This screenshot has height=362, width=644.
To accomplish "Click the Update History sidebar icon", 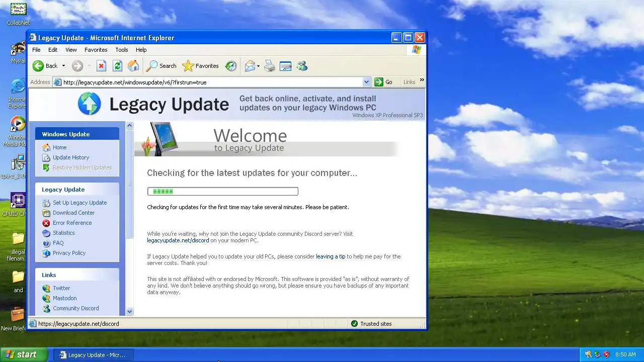I will point(46,157).
